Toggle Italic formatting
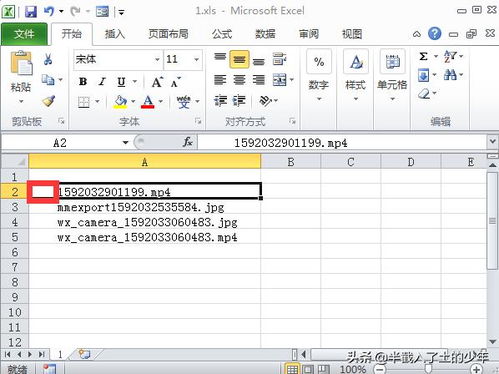The image size is (499, 374). [x=102, y=82]
